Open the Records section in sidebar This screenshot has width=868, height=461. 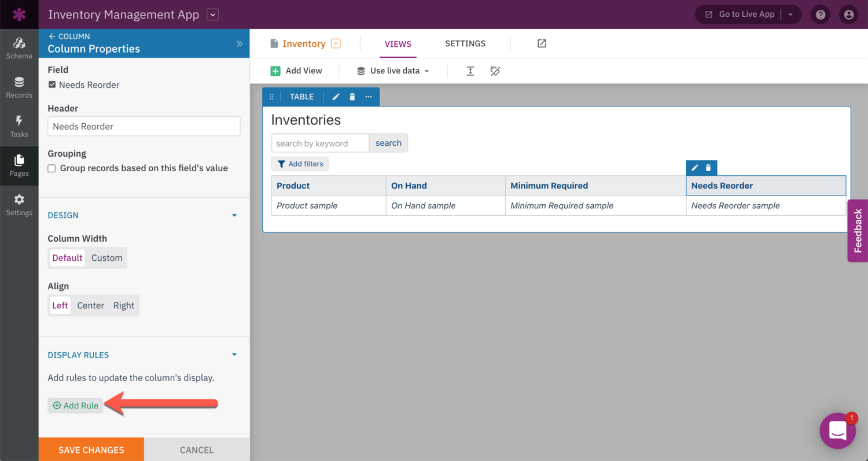point(19,87)
